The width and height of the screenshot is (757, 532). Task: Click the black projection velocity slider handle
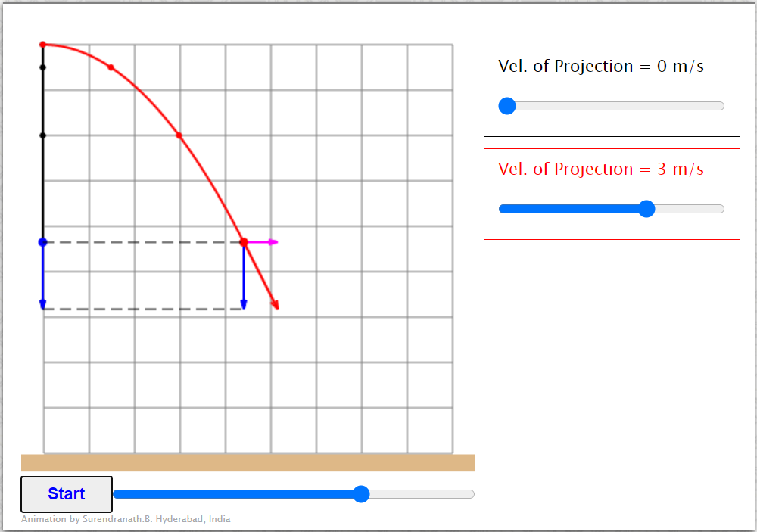point(507,106)
